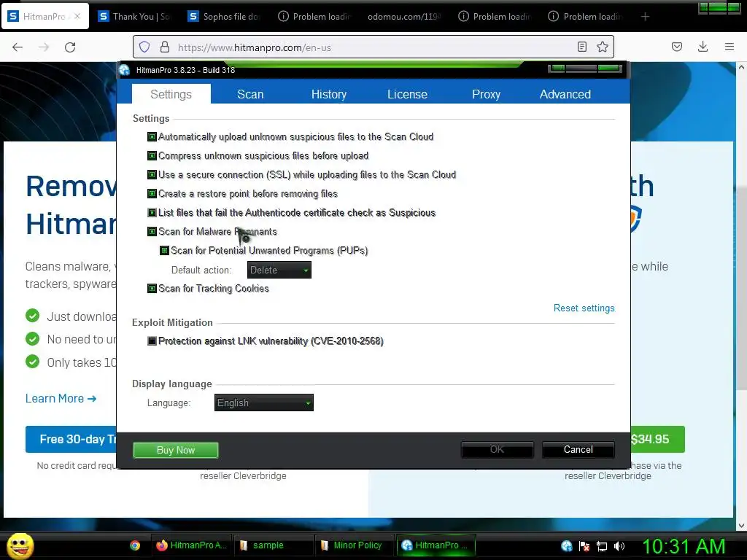
Task: Reload the HitmanPro webpage
Action: tap(70, 47)
